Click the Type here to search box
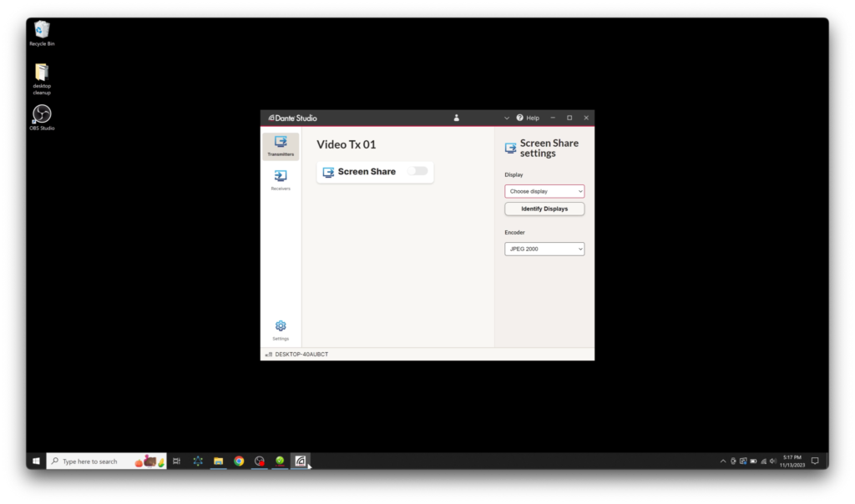Viewport: 855px width, 504px height. pyautogui.click(x=106, y=461)
